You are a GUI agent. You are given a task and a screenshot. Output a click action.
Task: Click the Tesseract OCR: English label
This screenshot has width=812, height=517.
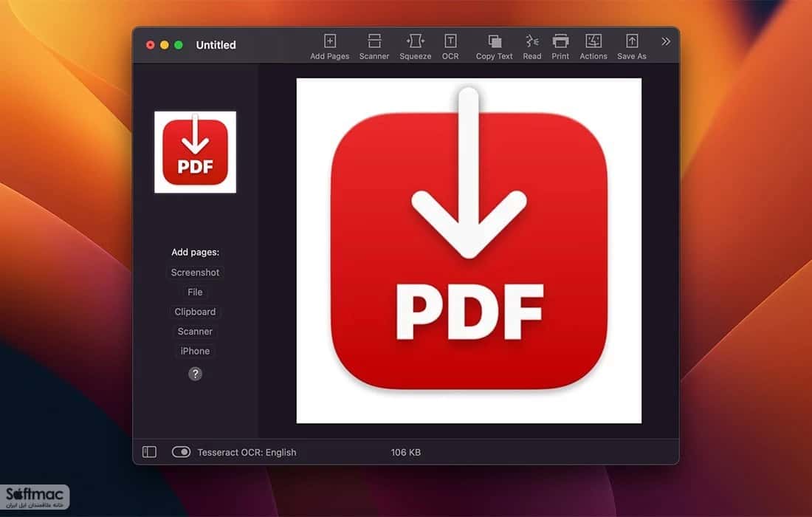click(247, 452)
